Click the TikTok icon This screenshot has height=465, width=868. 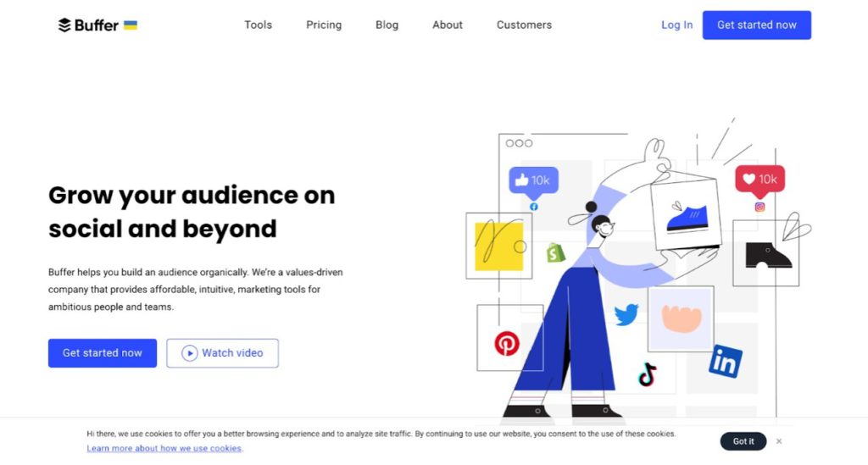[648, 374]
